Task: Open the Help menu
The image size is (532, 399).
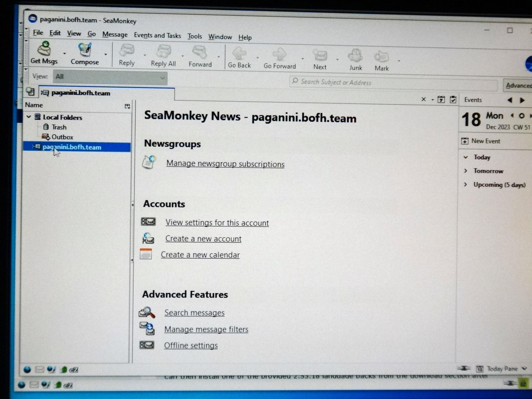Action: [x=245, y=38]
